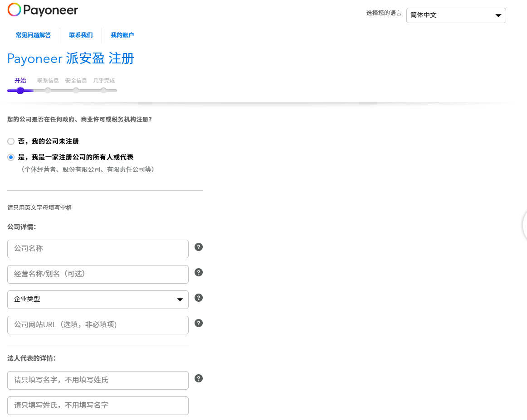Screen dimensions: 527x420
Task: Click the progress dot under 联系信息
Action: tap(48, 91)
